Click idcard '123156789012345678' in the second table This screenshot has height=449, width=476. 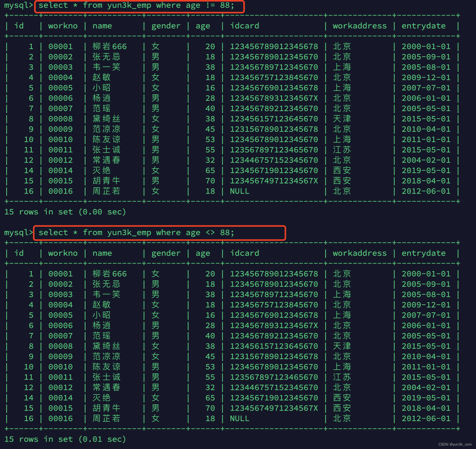(274, 357)
